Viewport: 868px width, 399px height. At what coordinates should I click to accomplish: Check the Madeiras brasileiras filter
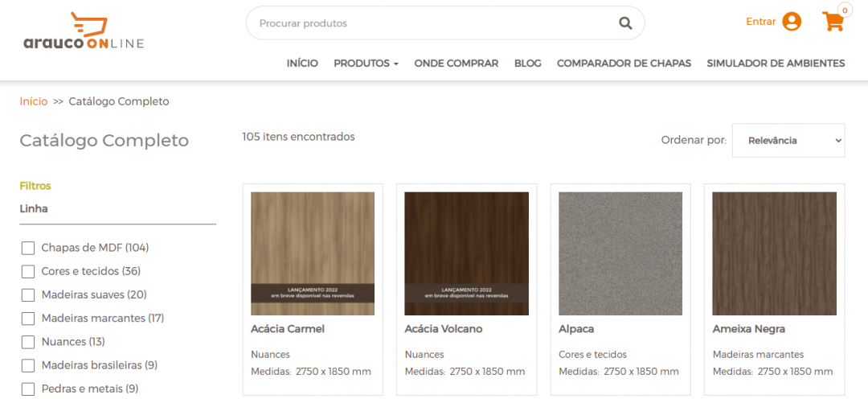click(28, 366)
